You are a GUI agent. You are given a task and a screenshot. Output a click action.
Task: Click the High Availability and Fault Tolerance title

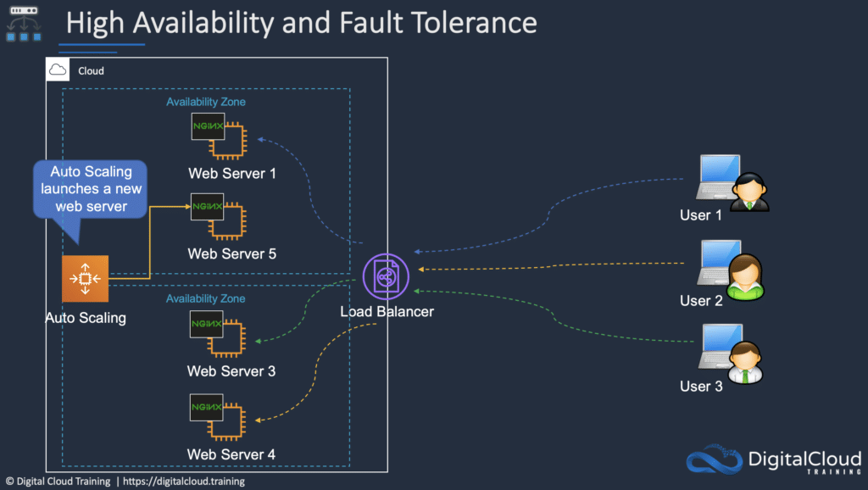tap(301, 23)
